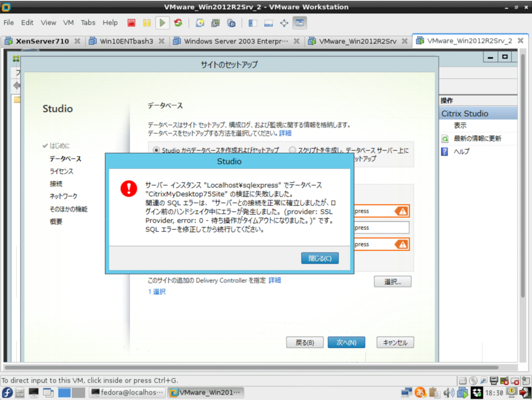Click the '1 選択' link
Viewport: 532px width, 400px height.
click(157, 292)
